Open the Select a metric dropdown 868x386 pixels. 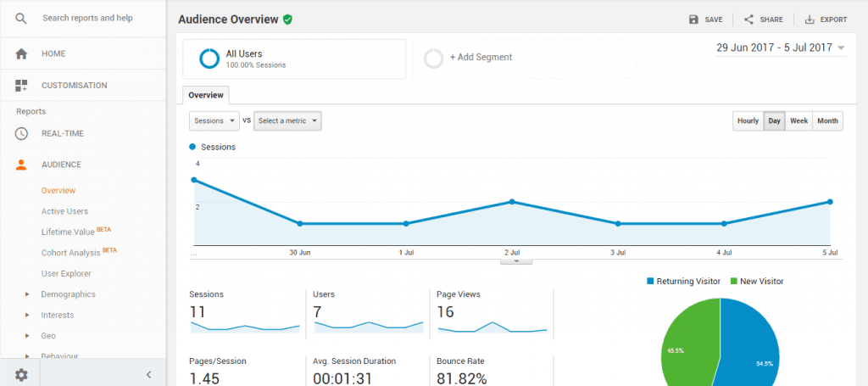pos(287,120)
